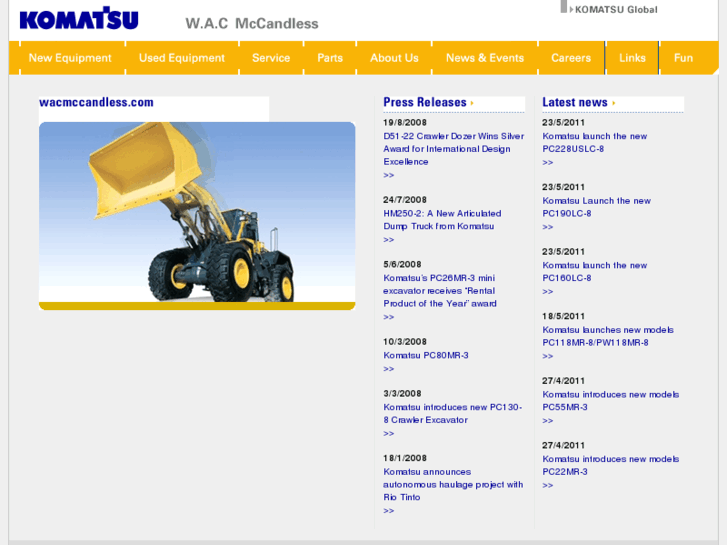This screenshot has width=727, height=545.
Task: Click >> under PC22MR-3 news
Action: [548, 486]
